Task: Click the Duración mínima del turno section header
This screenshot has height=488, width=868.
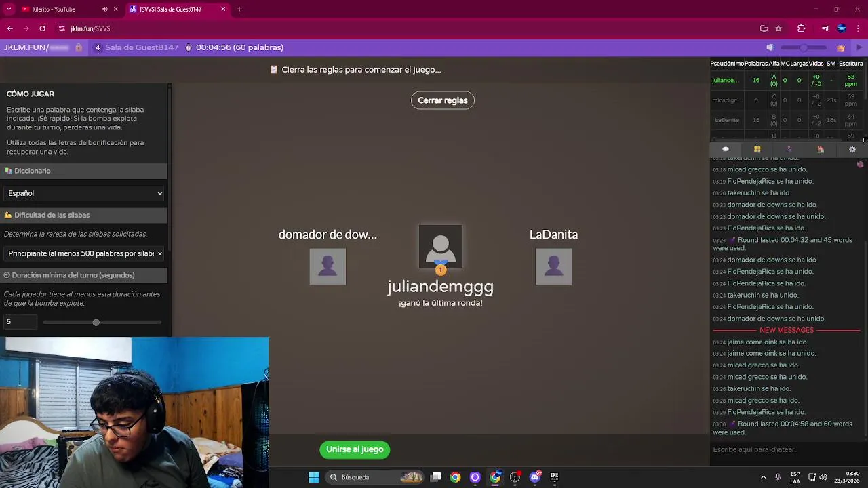Action: click(84, 275)
